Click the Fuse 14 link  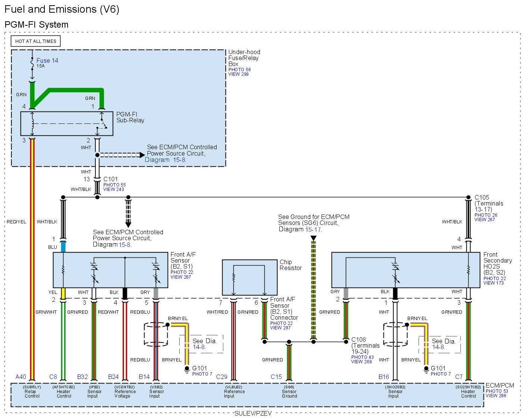pyautogui.click(x=47, y=60)
